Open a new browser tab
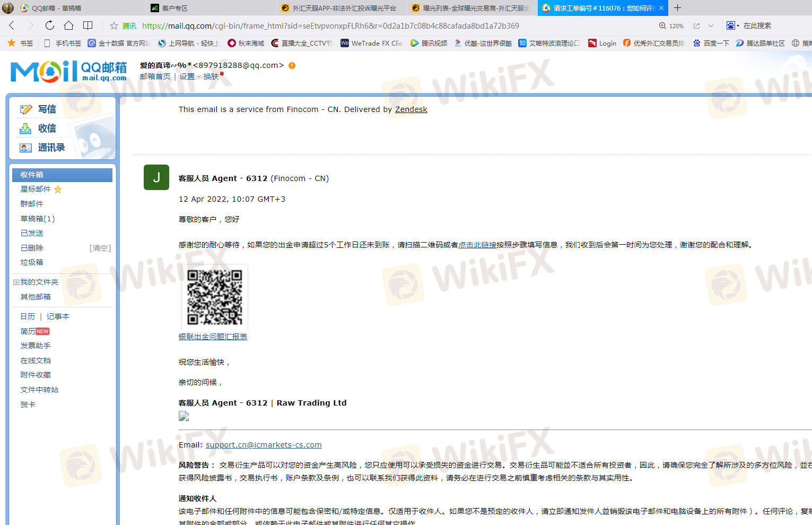Screen dimensions: 812x525 point(677,8)
